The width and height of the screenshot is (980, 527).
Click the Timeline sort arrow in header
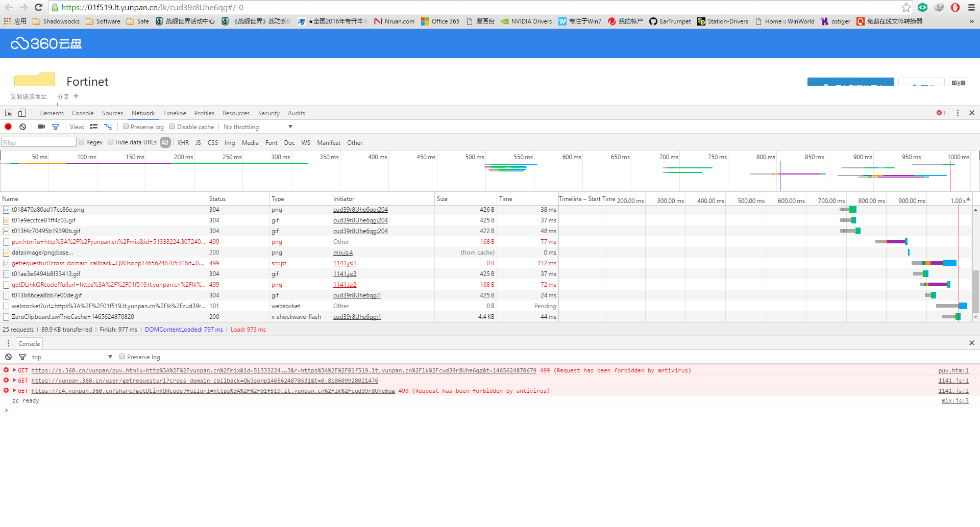tap(968, 199)
